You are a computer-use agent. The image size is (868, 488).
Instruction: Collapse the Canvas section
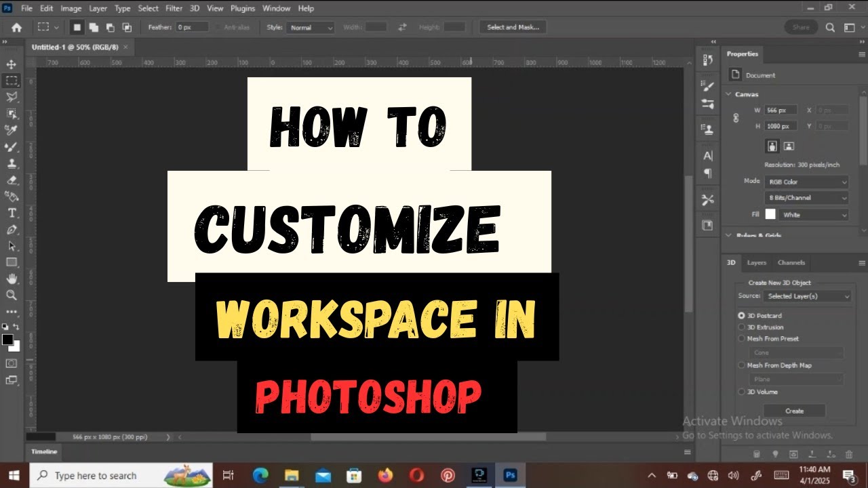click(x=729, y=94)
